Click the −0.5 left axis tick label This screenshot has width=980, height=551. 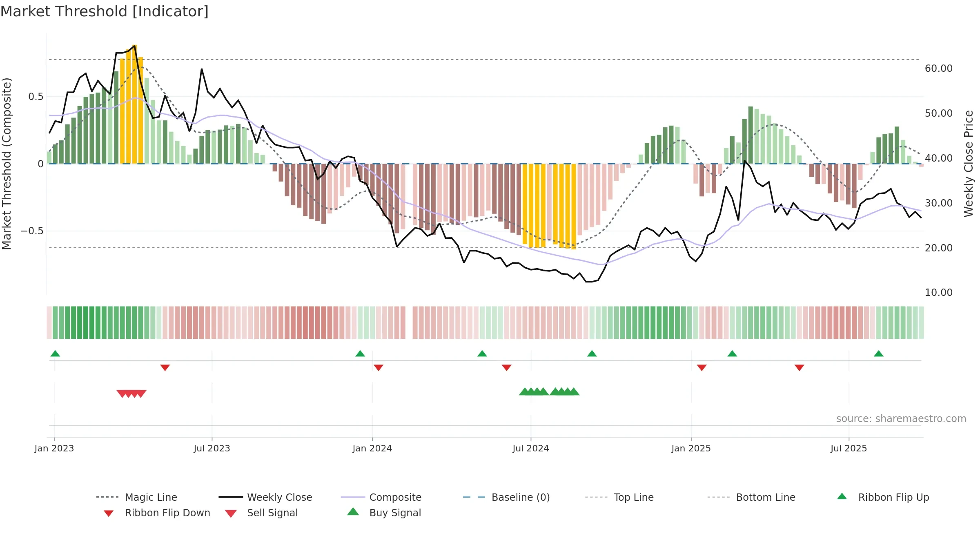point(32,231)
